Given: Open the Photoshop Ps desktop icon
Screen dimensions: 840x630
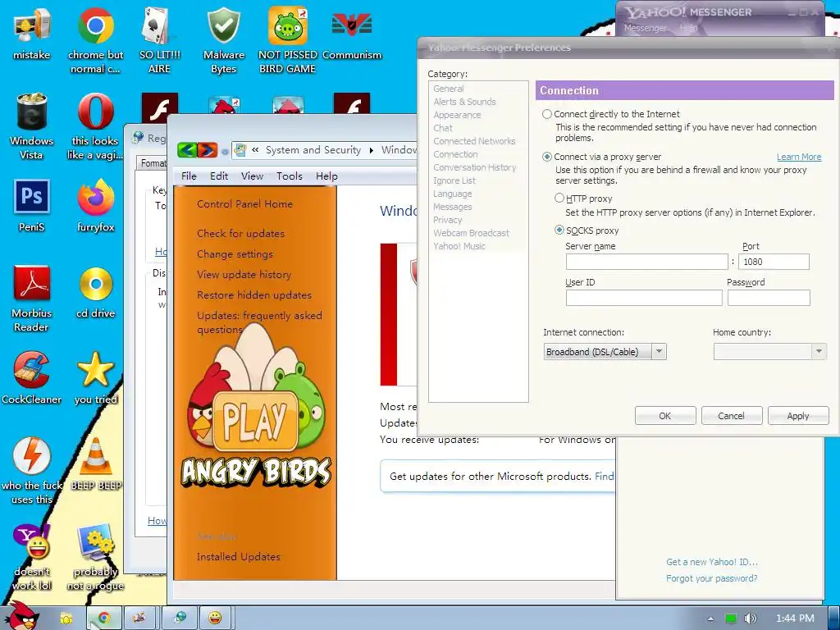Looking at the screenshot, I should coord(32,206).
